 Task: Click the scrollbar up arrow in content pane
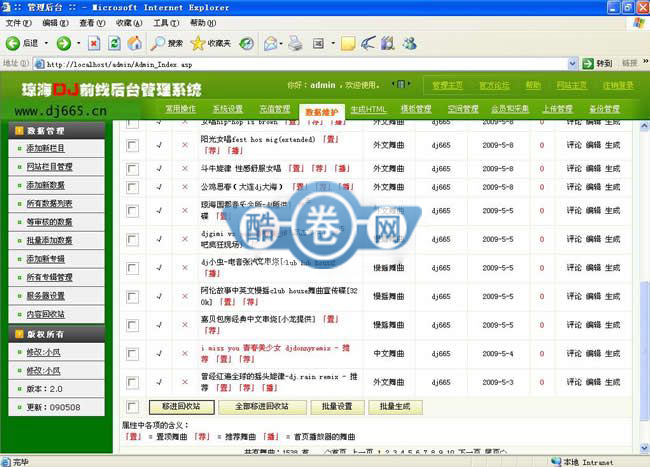(x=644, y=126)
